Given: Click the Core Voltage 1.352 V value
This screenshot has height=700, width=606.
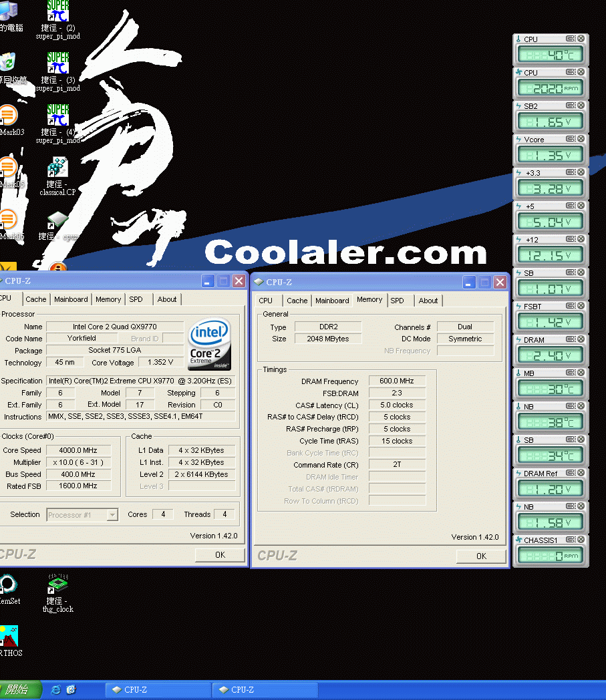Looking at the screenshot, I should click(x=160, y=362).
